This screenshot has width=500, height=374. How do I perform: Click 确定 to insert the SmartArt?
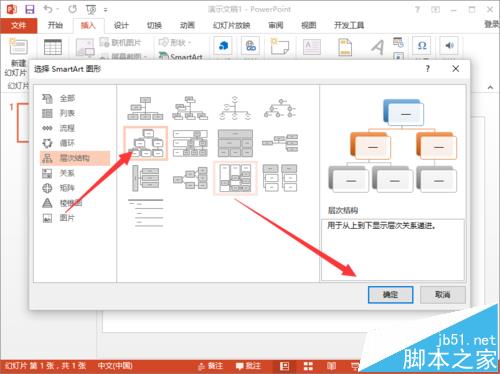click(390, 295)
